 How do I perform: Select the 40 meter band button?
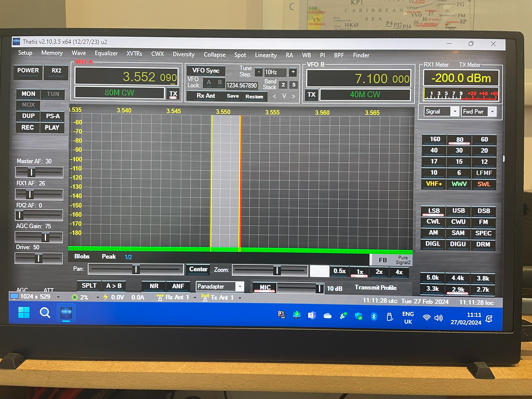(x=434, y=150)
